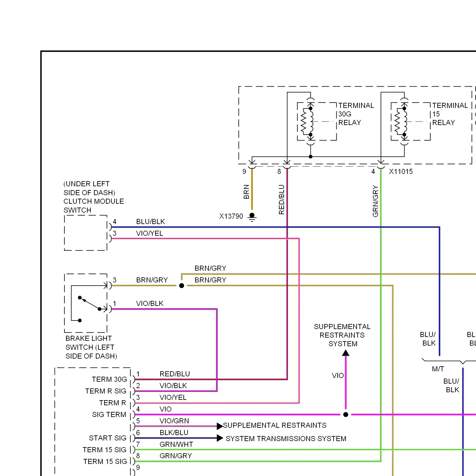
Task: Click pin number 9 on the lower module
Action: [138, 467]
